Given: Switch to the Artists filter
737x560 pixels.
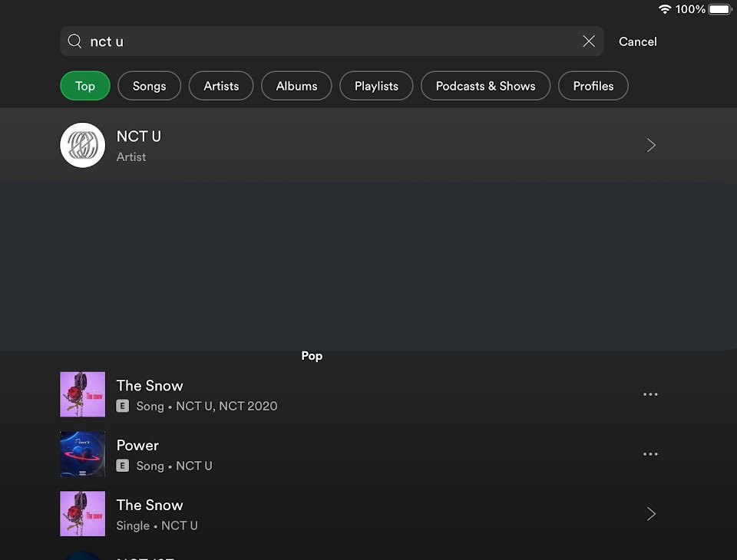Looking at the screenshot, I should tap(221, 86).
